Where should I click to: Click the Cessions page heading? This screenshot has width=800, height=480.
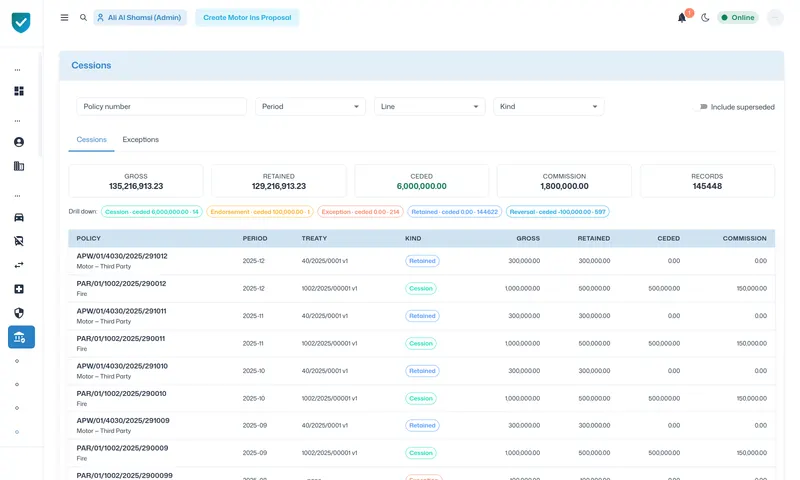(91, 65)
